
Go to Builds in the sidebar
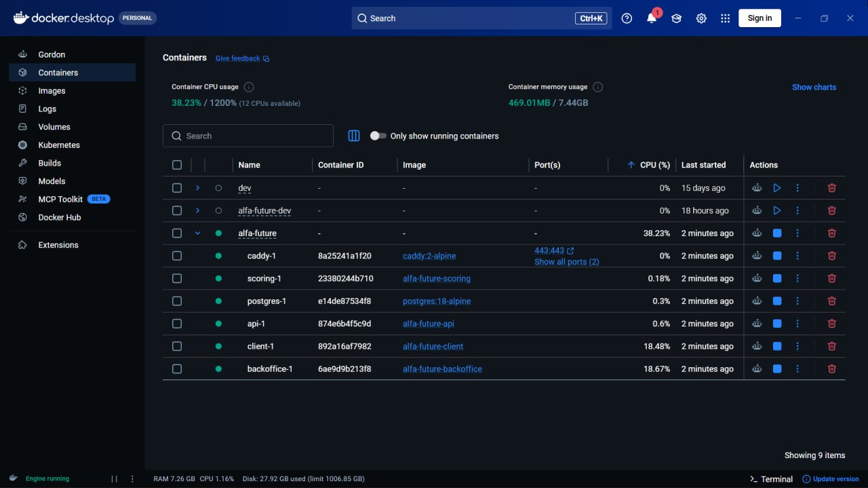click(x=72, y=163)
